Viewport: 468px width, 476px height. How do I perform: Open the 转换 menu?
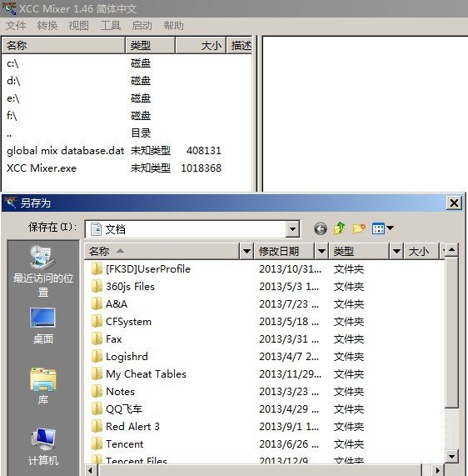(x=47, y=26)
